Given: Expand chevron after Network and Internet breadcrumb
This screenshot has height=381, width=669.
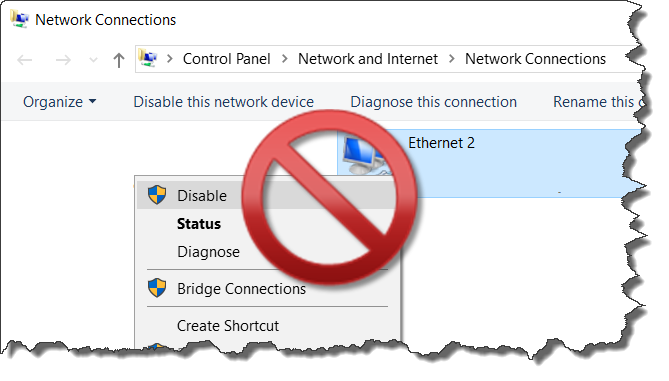Looking at the screenshot, I should point(451,59).
